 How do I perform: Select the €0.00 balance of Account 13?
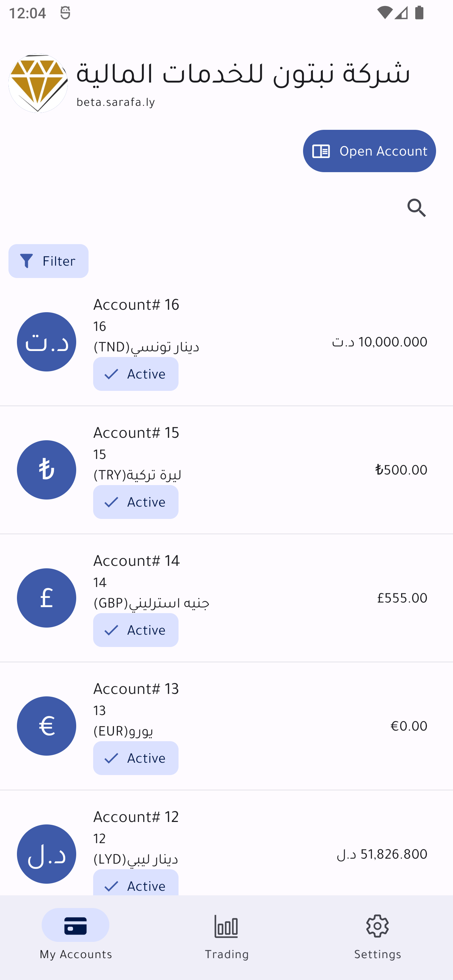pyautogui.click(x=409, y=726)
